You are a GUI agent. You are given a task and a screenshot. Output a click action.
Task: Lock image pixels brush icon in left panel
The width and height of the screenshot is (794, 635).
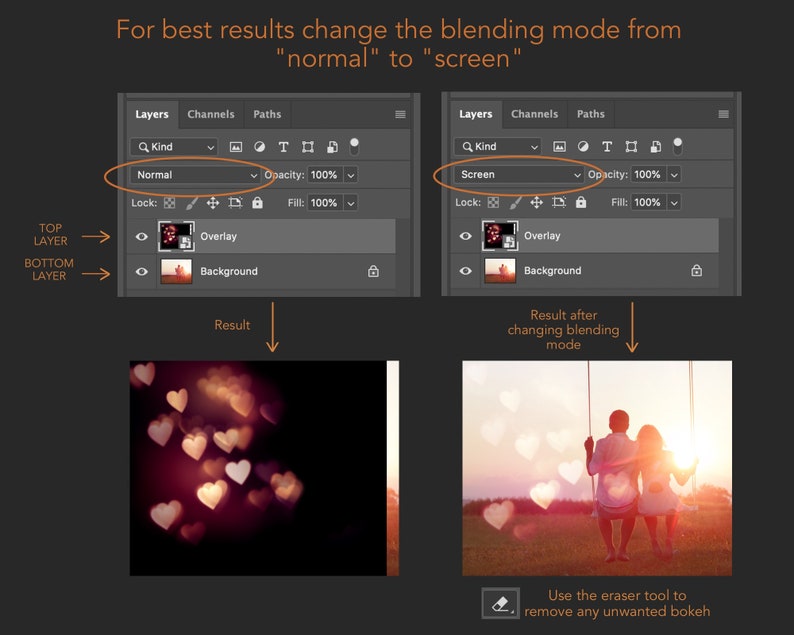click(x=191, y=203)
